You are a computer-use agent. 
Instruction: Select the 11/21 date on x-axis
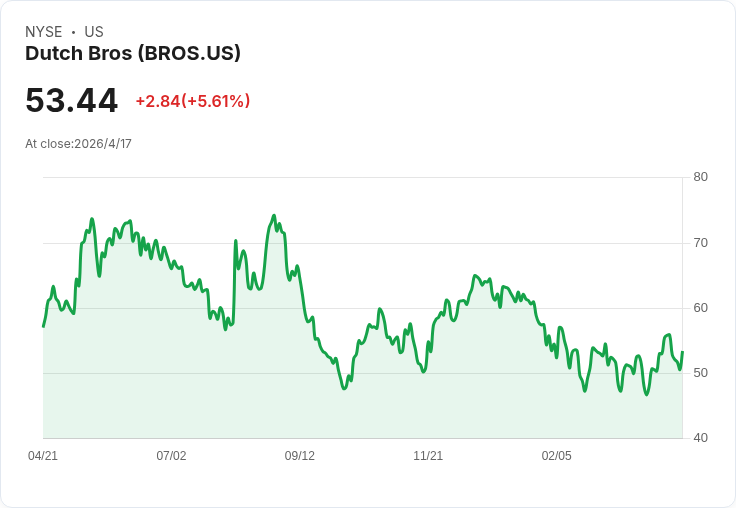[x=428, y=456]
